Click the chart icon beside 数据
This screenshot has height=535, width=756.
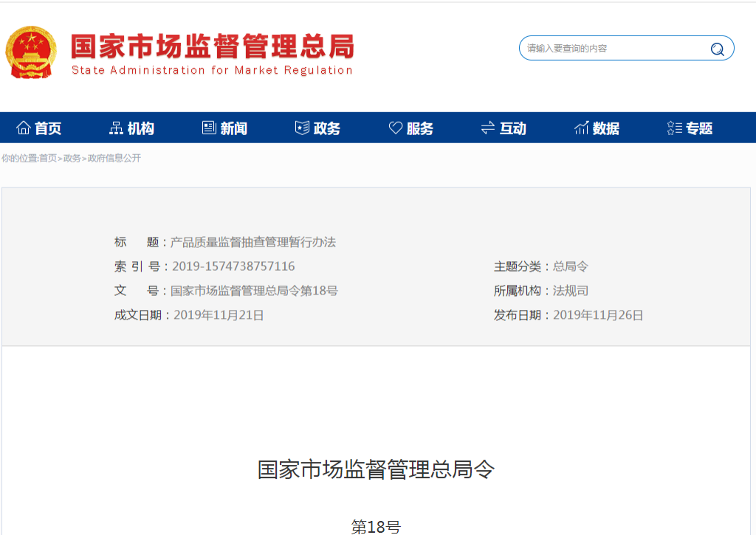[x=582, y=128]
